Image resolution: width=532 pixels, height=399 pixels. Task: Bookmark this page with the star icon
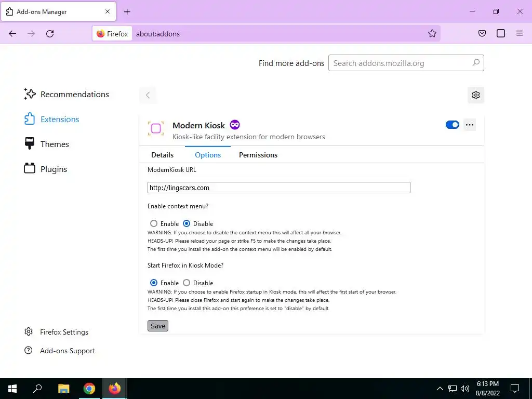click(432, 33)
